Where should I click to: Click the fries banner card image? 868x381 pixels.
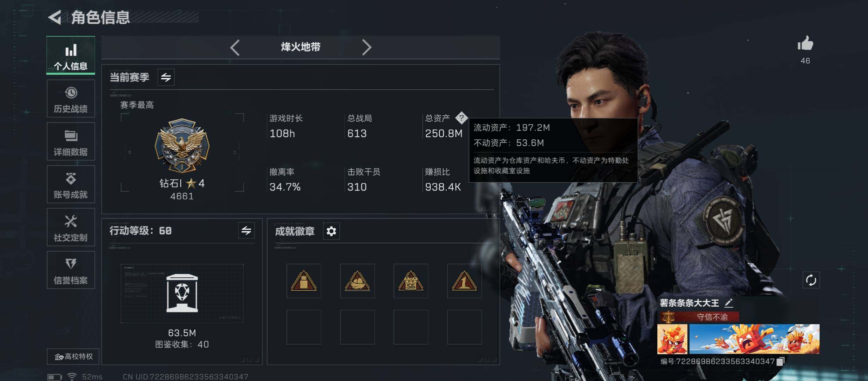click(754, 339)
